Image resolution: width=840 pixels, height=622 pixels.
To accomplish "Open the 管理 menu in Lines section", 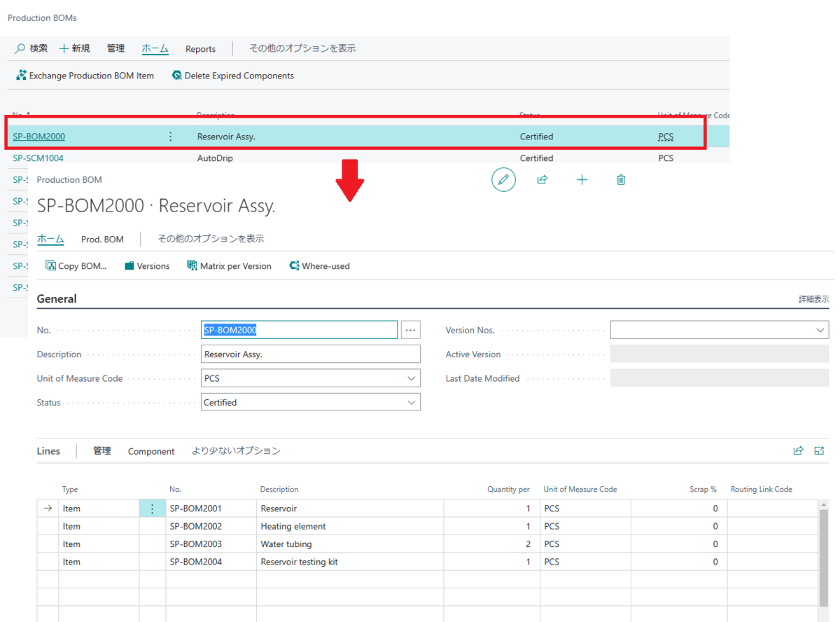I will (x=102, y=451).
